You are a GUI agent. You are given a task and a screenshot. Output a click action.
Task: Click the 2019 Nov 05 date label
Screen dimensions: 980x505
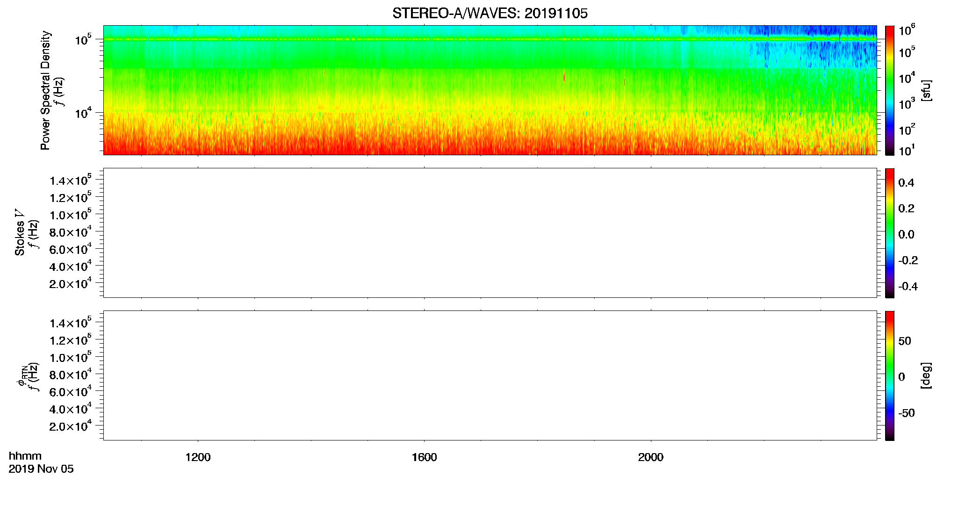pos(41,469)
